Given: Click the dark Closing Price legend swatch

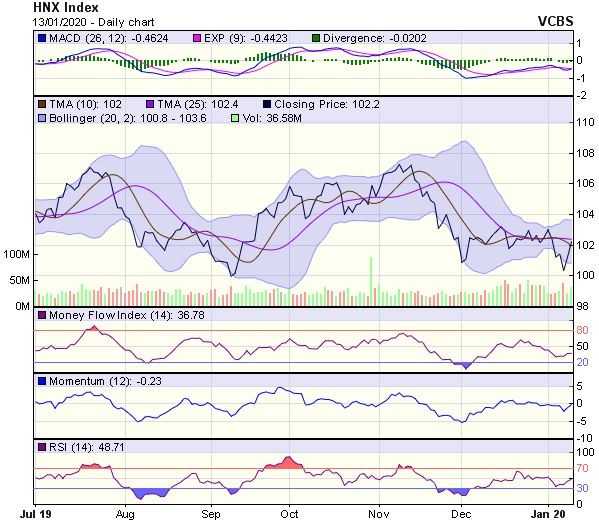Looking at the screenshot, I should pyautogui.click(x=267, y=104).
